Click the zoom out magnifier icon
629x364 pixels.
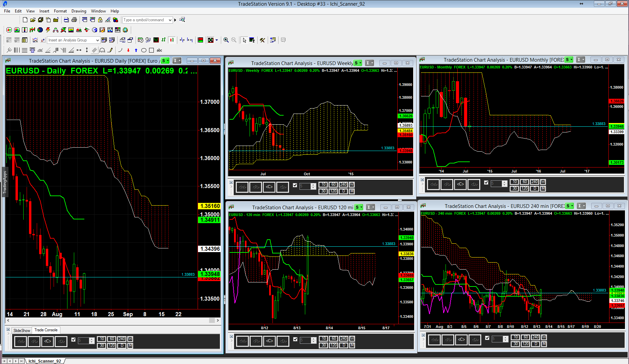coord(234,40)
